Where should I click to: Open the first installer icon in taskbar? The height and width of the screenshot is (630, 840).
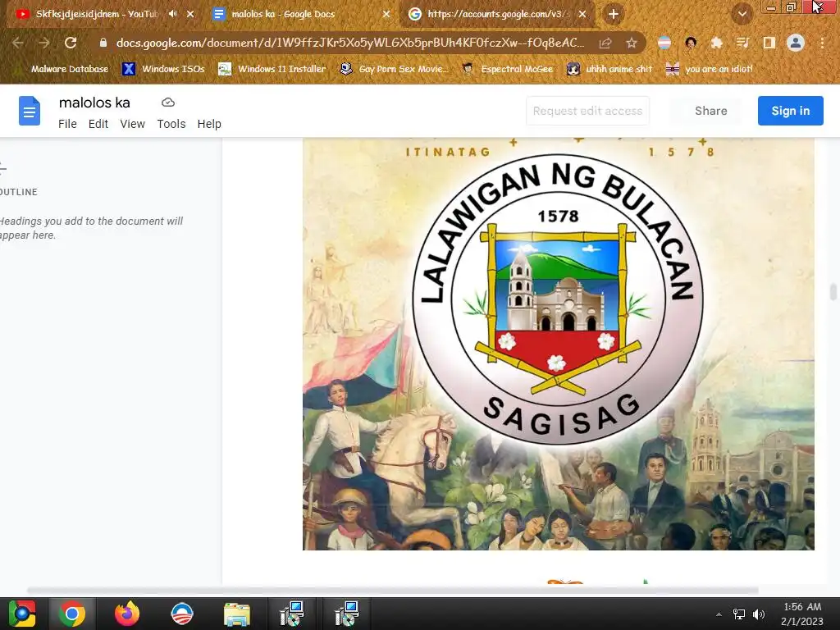pyautogui.click(x=292, y=614)
